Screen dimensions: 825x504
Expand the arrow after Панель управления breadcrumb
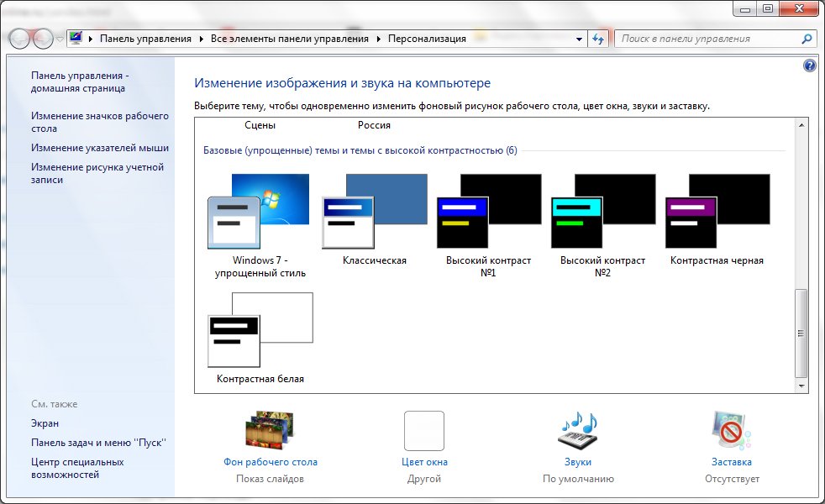coord(201,39)
